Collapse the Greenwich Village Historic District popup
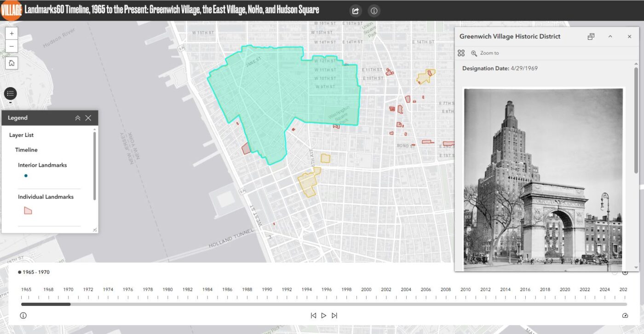The width and height of the screenshot is (644, 334). (610, 36)
